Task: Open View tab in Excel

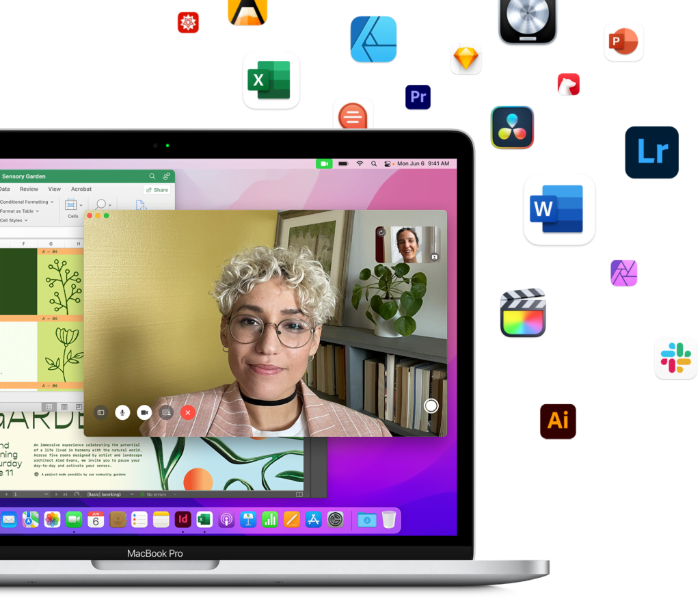Action: [55, 189]
